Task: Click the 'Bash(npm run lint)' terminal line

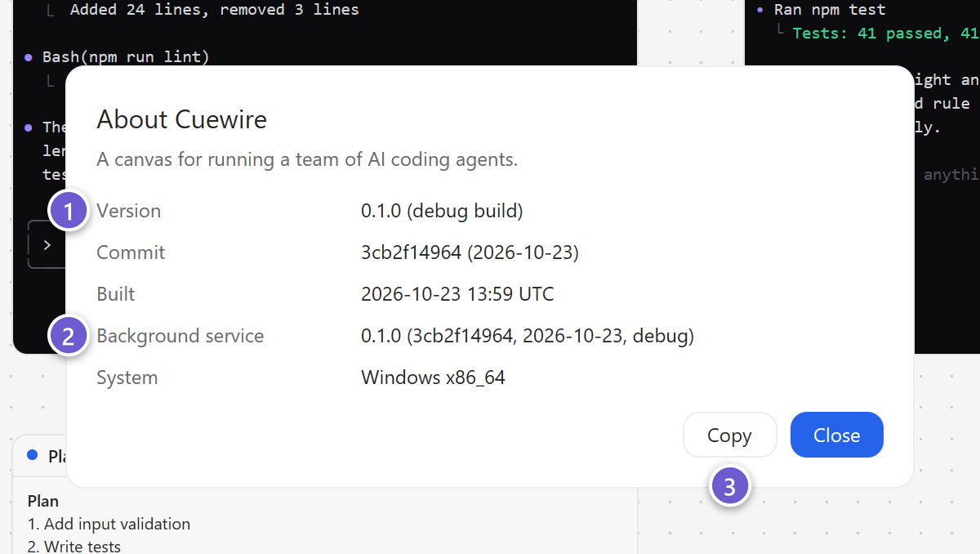Action: tap(126, 56)
